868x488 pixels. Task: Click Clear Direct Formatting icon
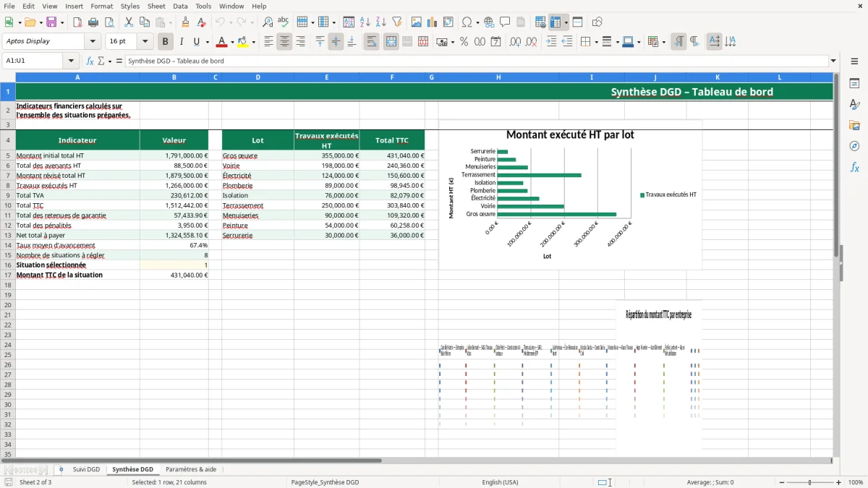(x=201, y=22)
